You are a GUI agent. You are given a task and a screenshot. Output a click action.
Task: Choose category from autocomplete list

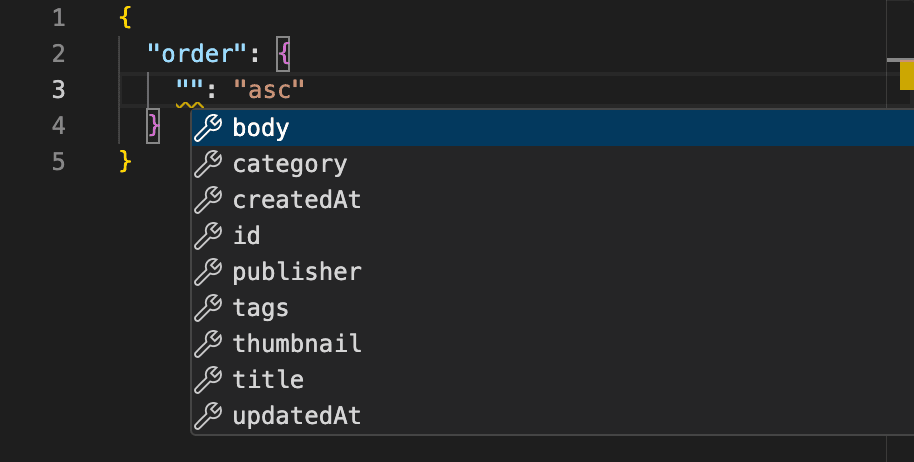point(290,164)
